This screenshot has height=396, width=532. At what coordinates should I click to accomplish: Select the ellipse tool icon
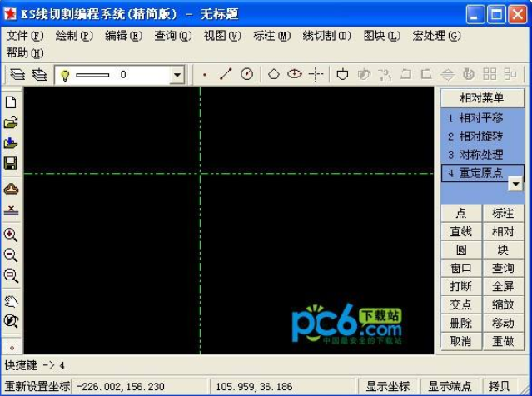[295, 74]
